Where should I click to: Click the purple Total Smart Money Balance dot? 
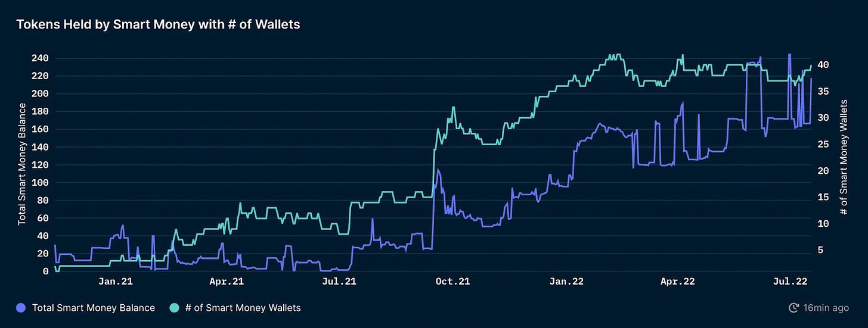tap(22, 308)
